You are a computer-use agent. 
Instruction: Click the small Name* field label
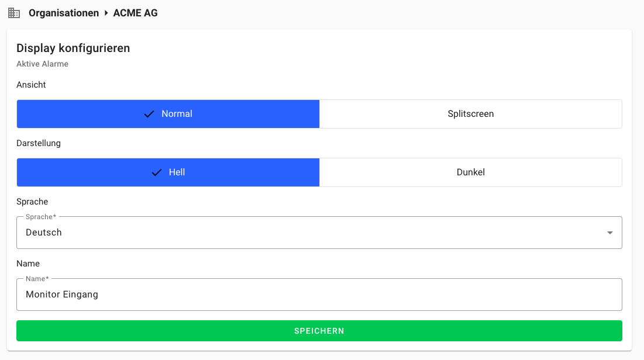pyautogui.click(x=37, y=279)
